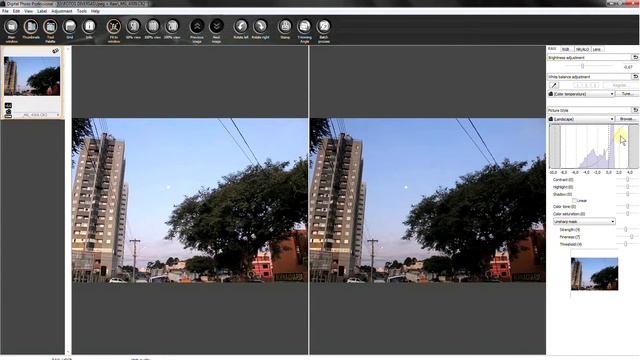Pick the white balance eyedropper tool
The width and height of the screenshot is (640, 360).
pos(554,85)
